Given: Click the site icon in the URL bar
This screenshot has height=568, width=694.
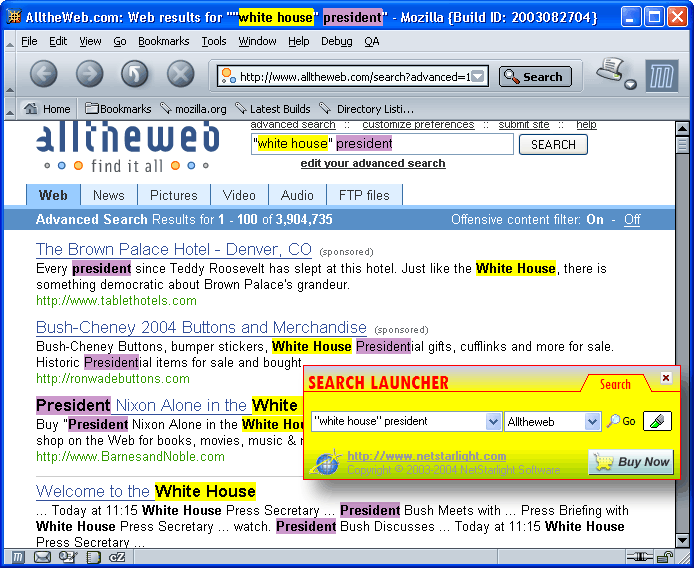Looking at the screenshot, I should tap(228, 76).
